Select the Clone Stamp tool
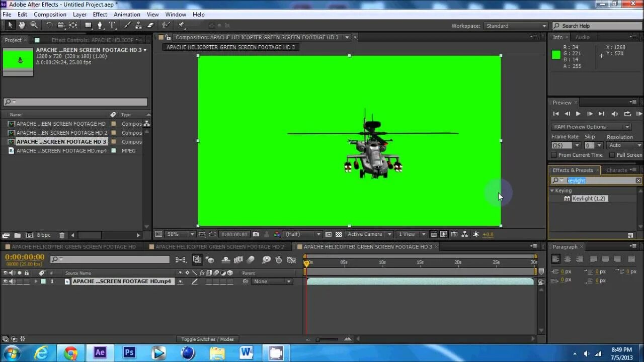The width and height of the screenshot is (644, 362). [x=139, y=25]
